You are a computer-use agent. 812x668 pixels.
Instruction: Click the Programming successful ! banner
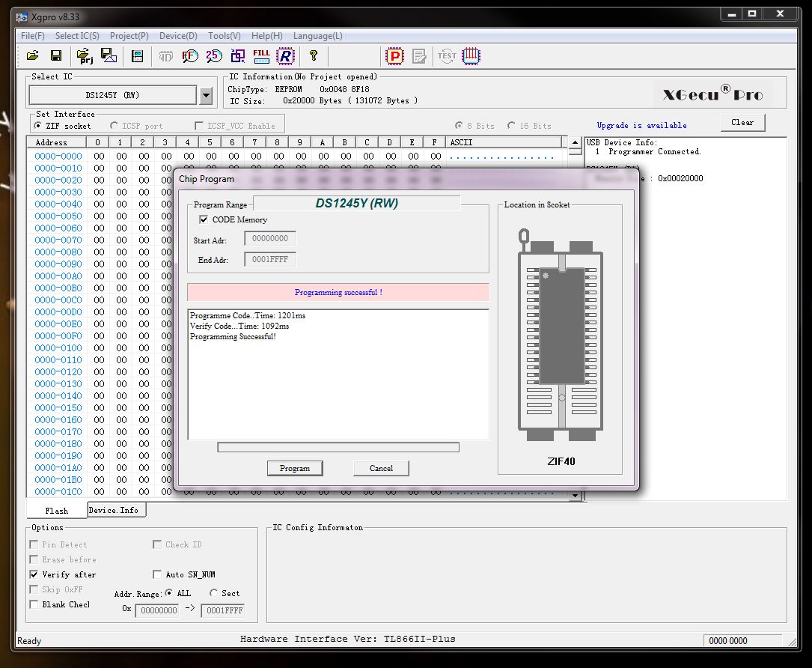point(338,292)
